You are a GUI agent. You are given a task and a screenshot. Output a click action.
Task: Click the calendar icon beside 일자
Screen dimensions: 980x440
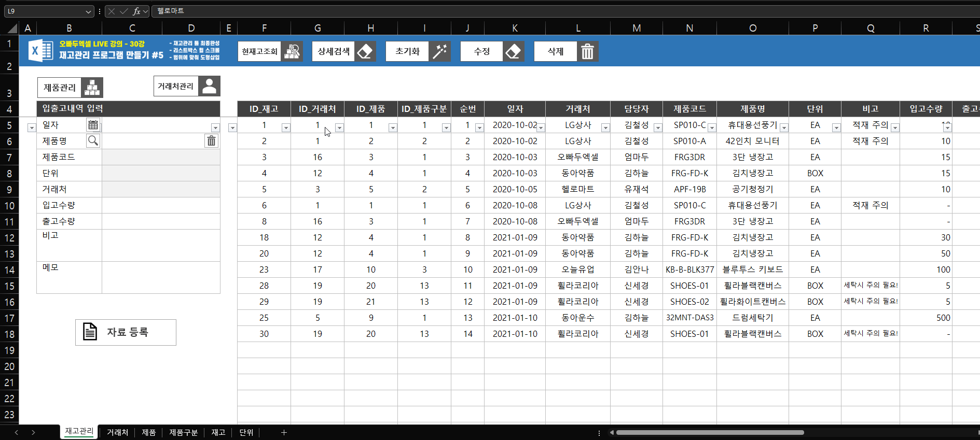93,125
